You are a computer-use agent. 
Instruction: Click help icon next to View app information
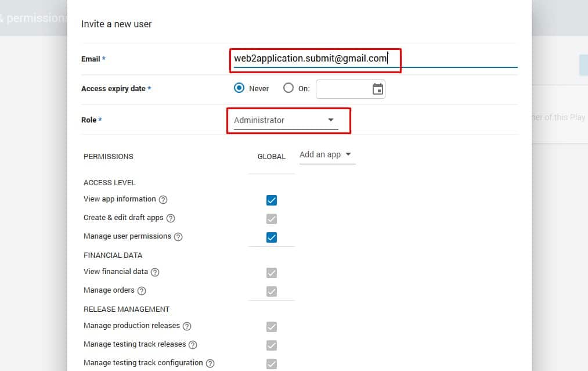pyautogui.click(x=163, y=200)
